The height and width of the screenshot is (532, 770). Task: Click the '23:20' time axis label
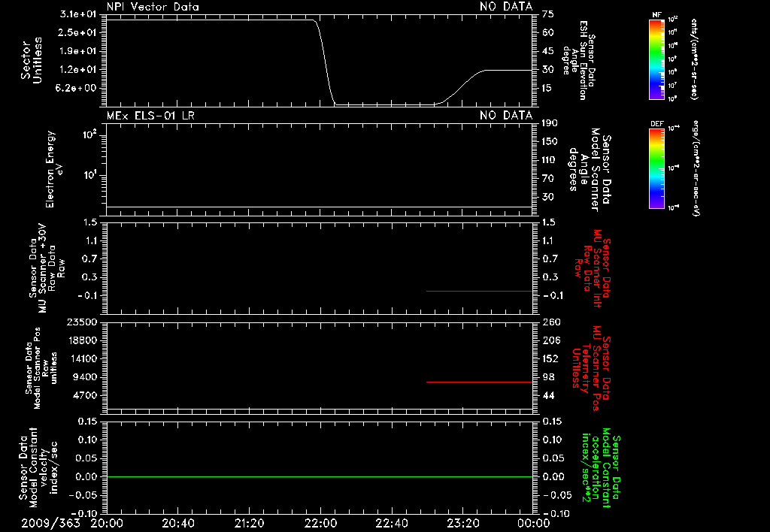coord(462,523)
